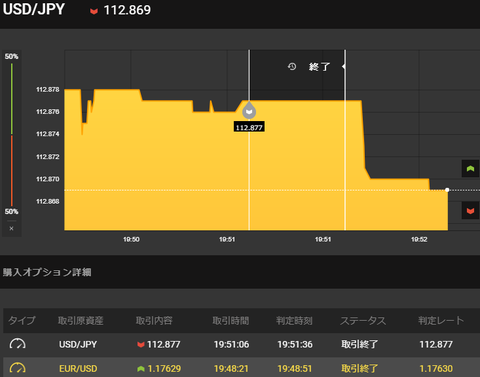The image size is (480, 377).
Task: Select the EUR/USD asset cell
Action: [x=78, y=369]
